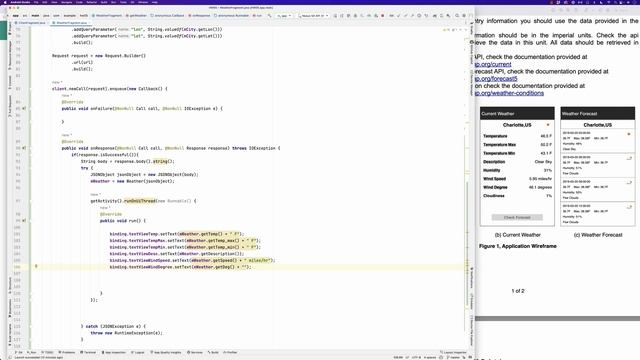Open the Profiler tool window
Viewport: 640px width, 360px height.
231,352
